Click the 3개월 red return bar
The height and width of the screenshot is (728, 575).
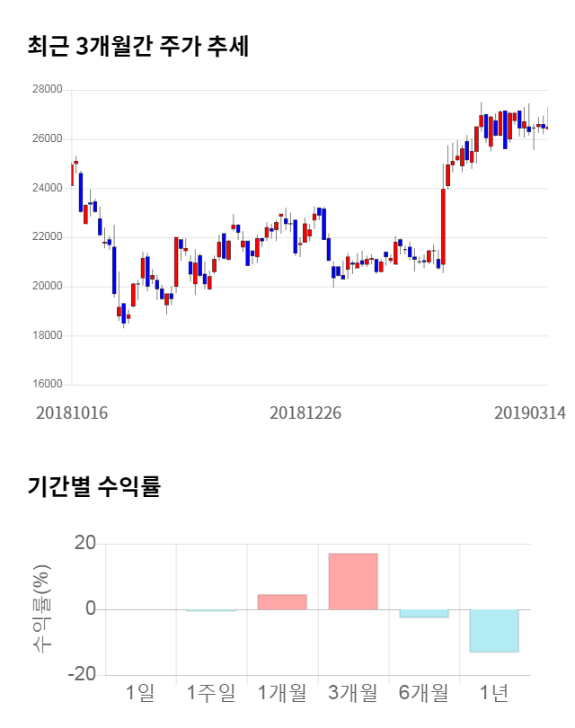[353, 582]
